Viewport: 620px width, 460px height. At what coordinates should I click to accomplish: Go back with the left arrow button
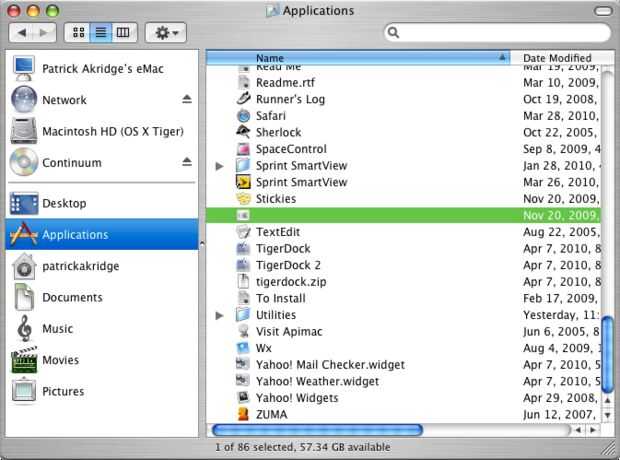pos(21,32)
